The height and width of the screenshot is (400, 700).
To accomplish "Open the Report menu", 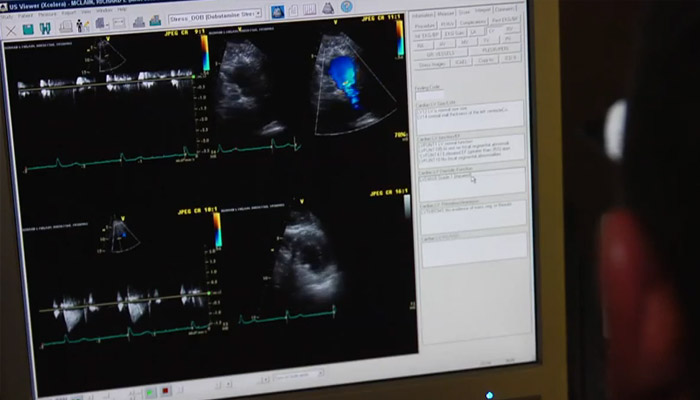I will [x=68, y=13].
